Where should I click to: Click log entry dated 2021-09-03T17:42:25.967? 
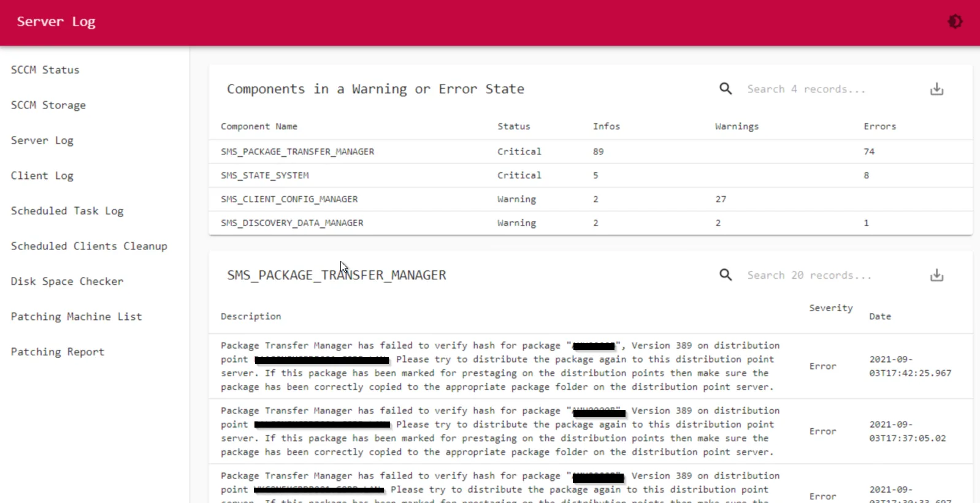point(591,366)
